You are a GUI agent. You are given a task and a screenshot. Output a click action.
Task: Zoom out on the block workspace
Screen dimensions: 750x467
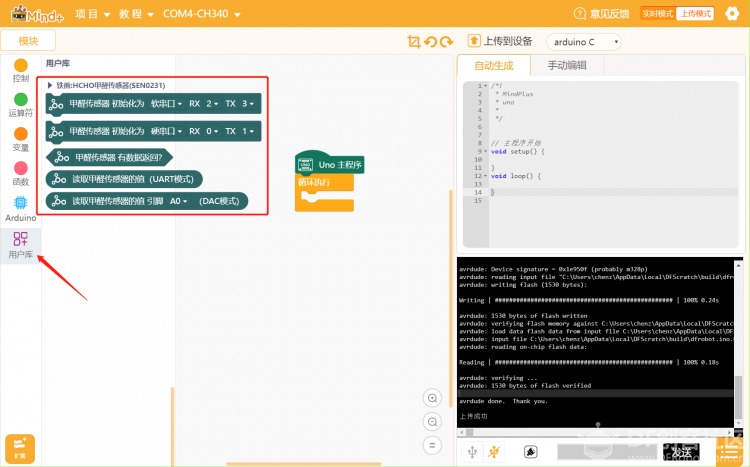pos(432,422)
